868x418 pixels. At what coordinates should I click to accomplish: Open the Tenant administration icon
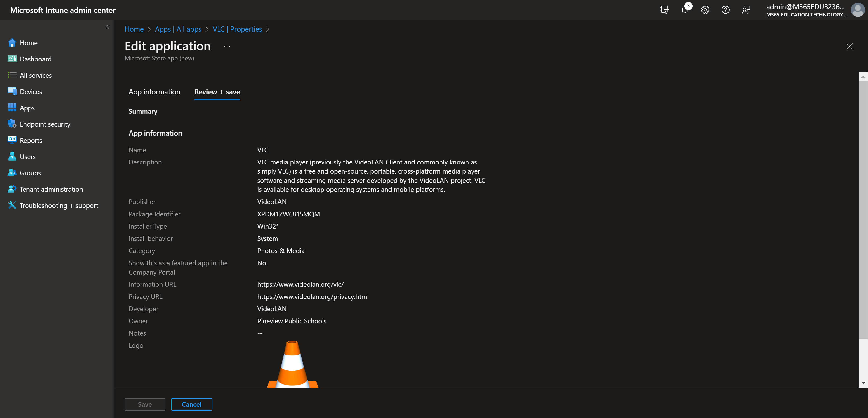[12, 189]
